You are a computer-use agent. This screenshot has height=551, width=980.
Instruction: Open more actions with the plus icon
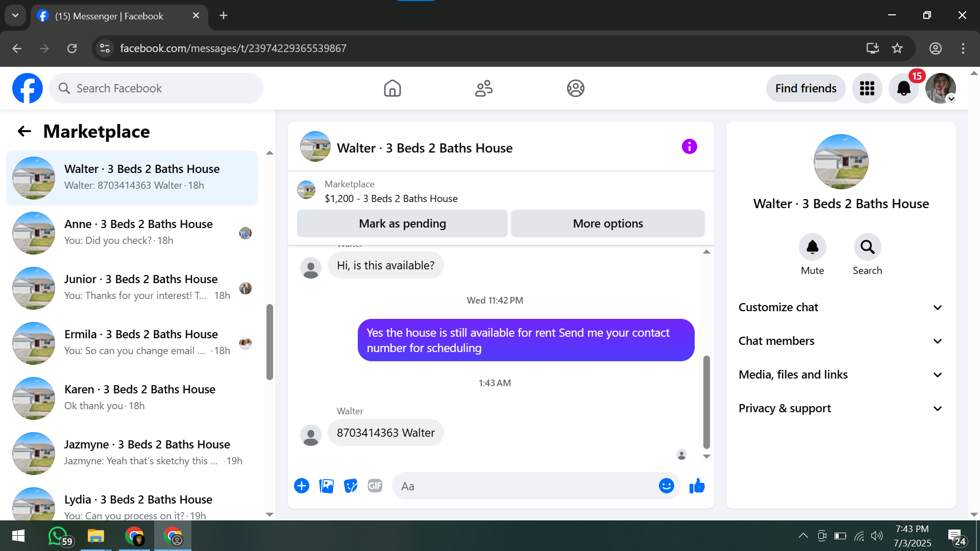pos(302,486)
